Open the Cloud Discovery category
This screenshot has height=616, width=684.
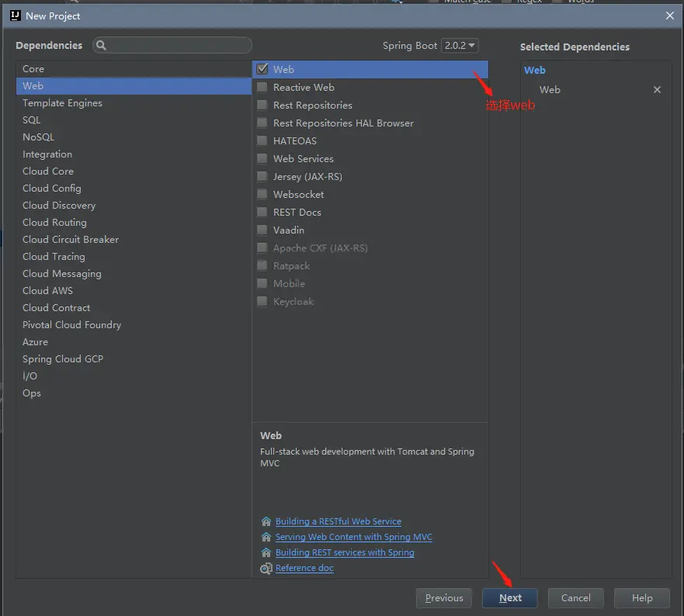[x=134, y=205]
